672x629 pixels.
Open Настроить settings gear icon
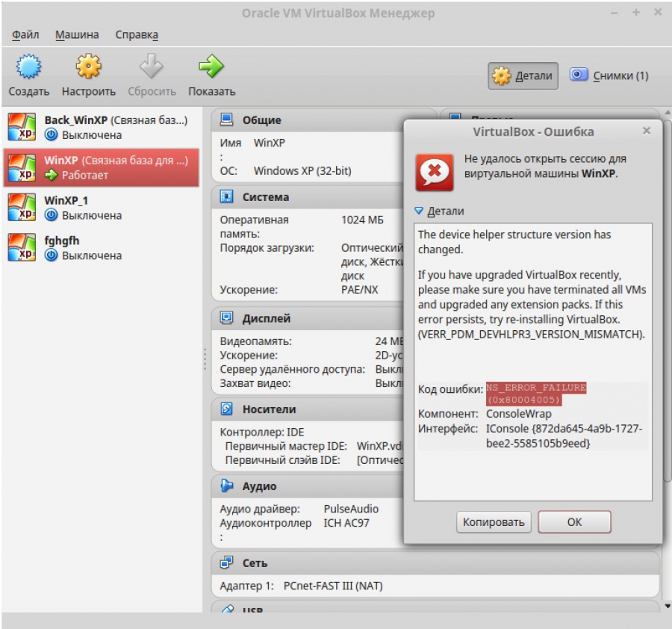pyautogui.click(x=88, y=66)
